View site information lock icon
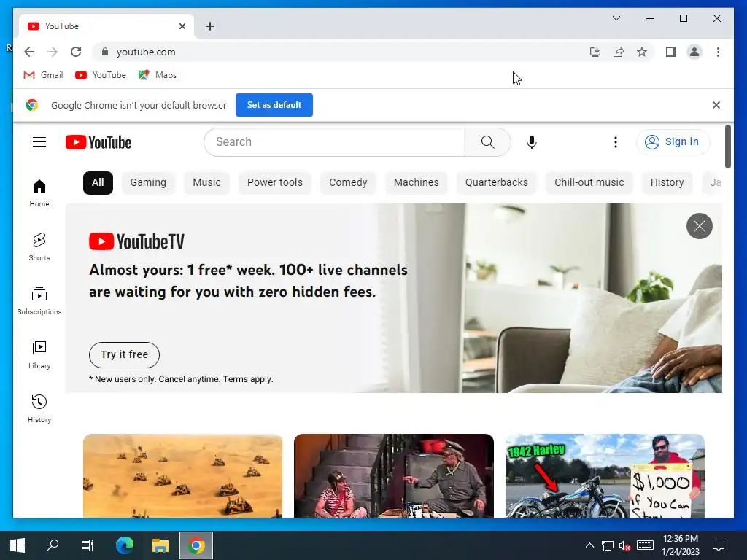Screen dimensions: 747x560 coord(105,52)
